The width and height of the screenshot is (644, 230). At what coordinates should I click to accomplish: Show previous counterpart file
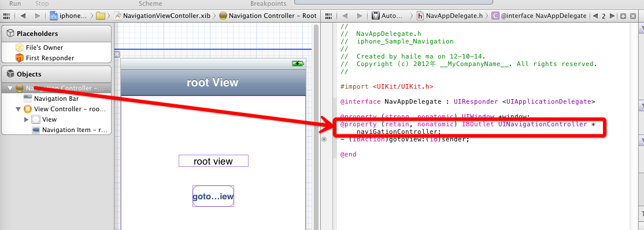pos(595,16)
